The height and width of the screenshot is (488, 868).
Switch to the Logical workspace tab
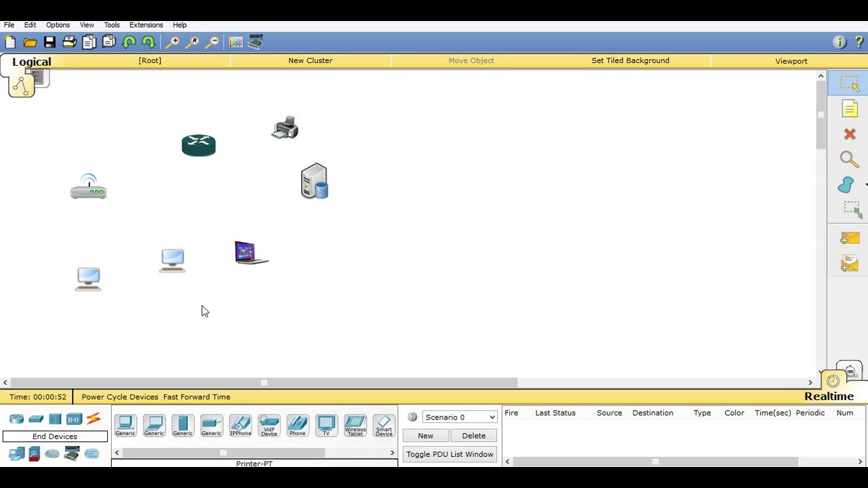[x=31, y=61]
